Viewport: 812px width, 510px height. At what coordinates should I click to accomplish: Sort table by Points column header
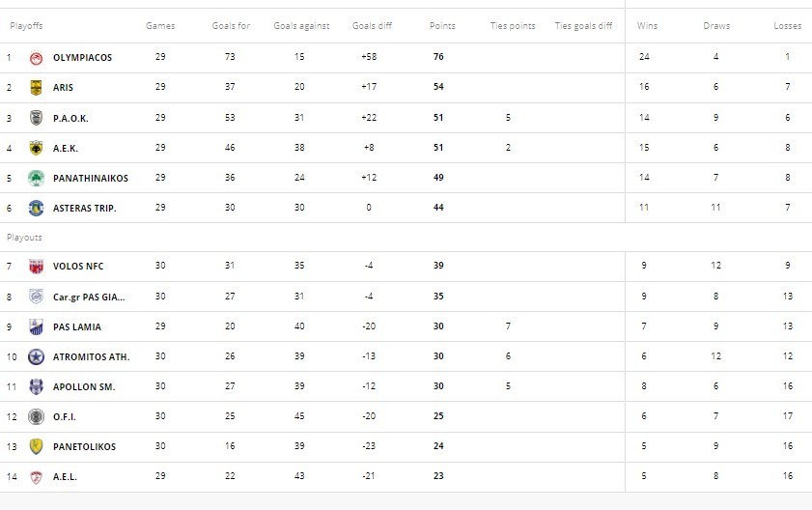442,26
